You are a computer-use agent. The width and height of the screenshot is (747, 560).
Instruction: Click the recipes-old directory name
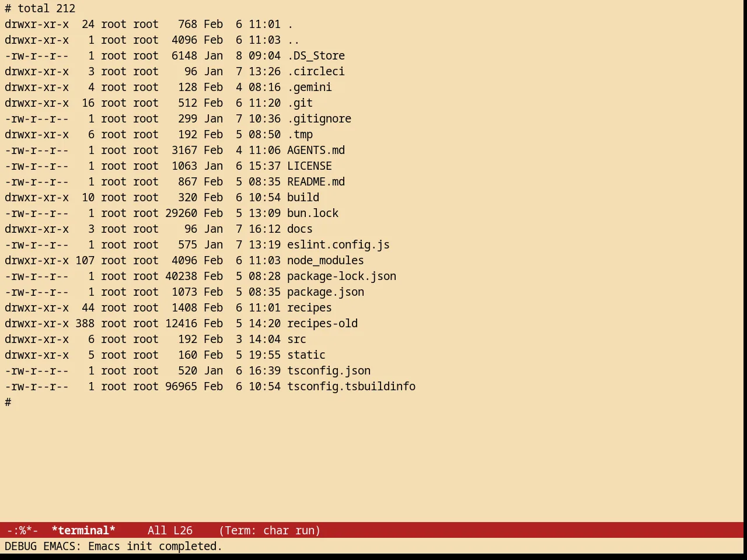pos(322,323)
